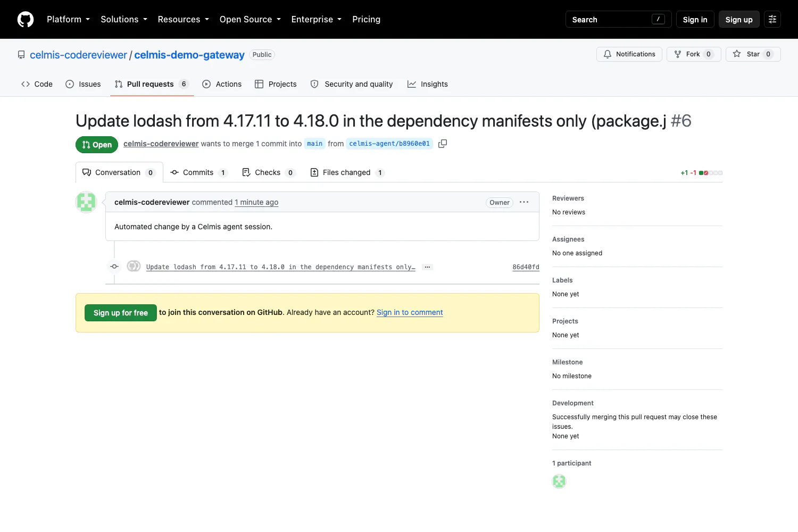The width and height of the screenshot is (798, 532).
Task: Expand the Open Source menu
Action: click(250, 19)
